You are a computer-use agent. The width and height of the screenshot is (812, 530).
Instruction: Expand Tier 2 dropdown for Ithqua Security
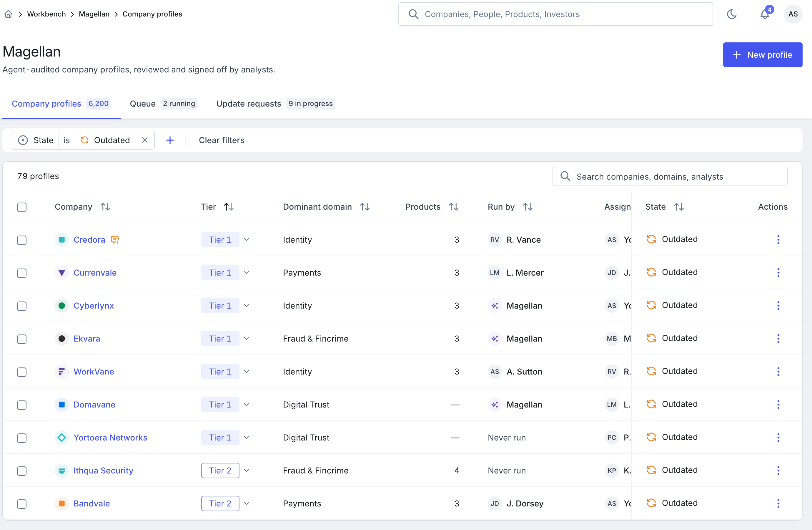coord(246,471)
